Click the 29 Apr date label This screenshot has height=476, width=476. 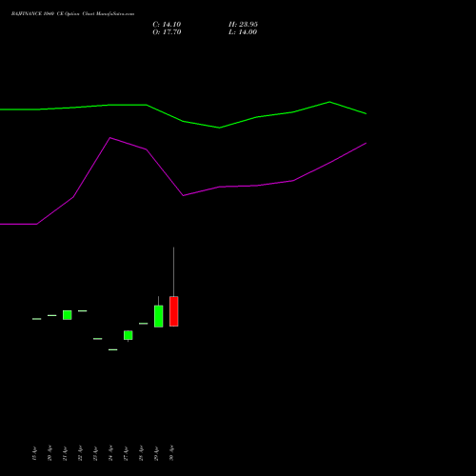point(156,453)
